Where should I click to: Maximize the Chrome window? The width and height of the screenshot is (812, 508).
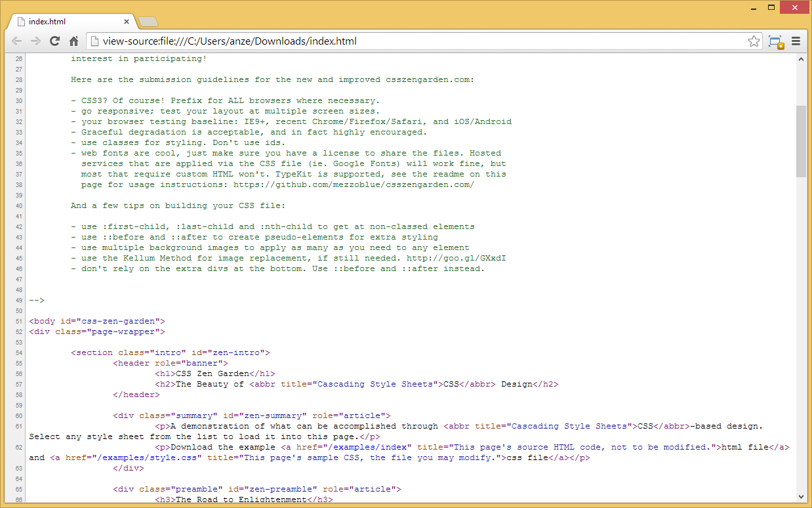tap(771, 7)
